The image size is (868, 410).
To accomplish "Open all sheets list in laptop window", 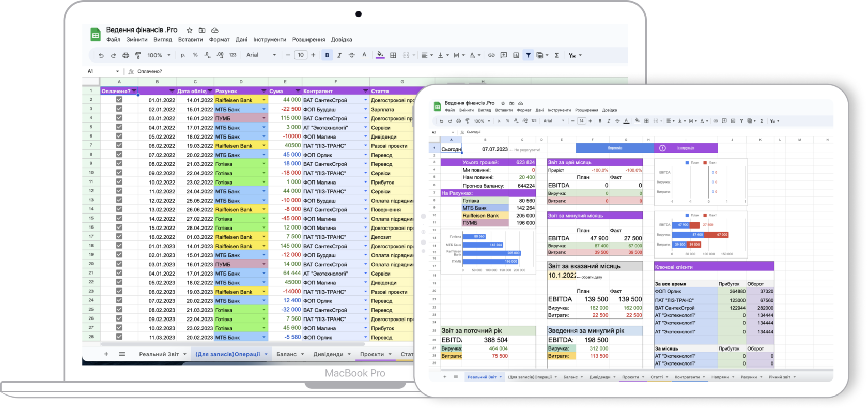I will pyautogui.click(x=122, y=354).
